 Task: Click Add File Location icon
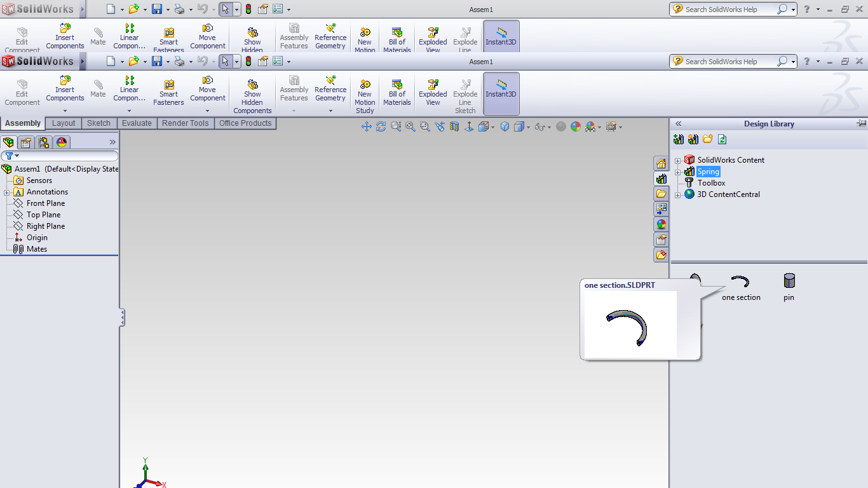click(693, 139)
